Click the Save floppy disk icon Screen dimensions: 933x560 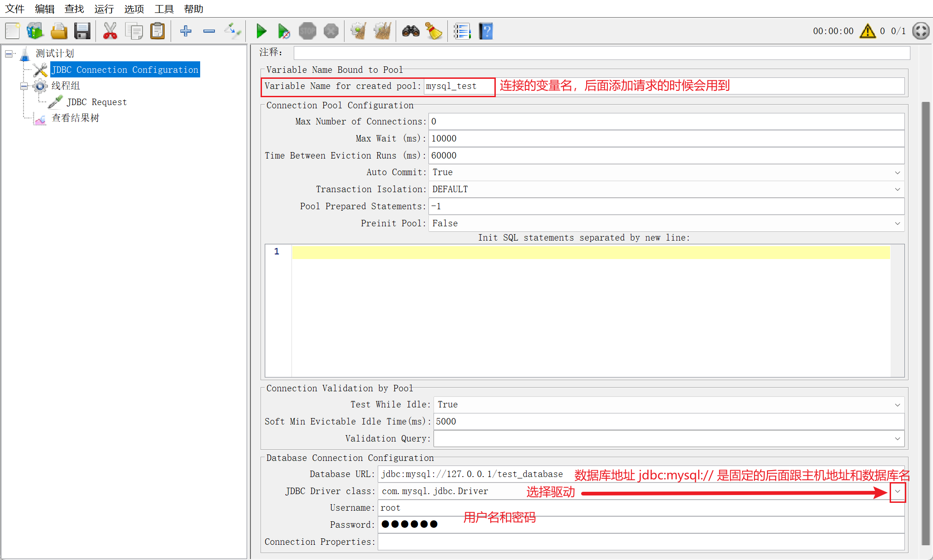pyautogui.click(x=82, y=31)
